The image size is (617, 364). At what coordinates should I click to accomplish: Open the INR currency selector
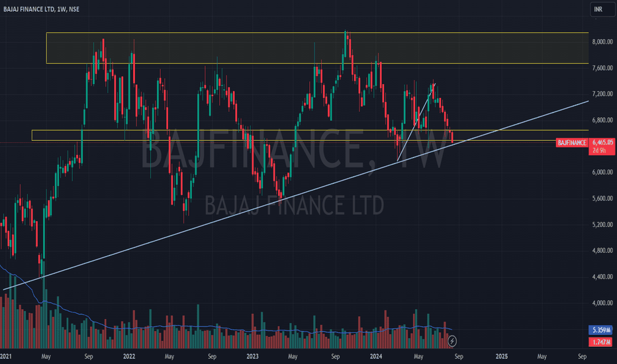pos(602,9)
